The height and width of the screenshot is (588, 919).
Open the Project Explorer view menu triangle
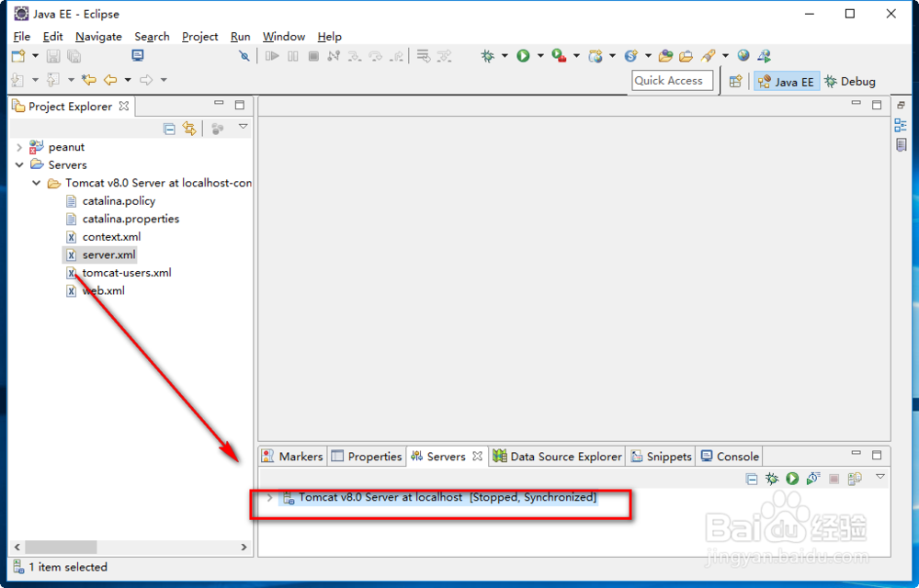click(244, 127)
